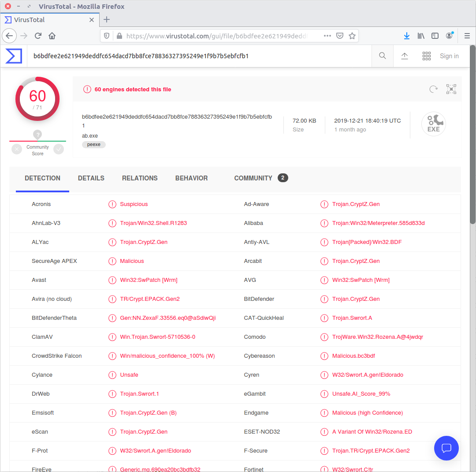Open the similar files graph icon
Screen dimensions: 476x472
pyautogui.click(x=451, y=90)
